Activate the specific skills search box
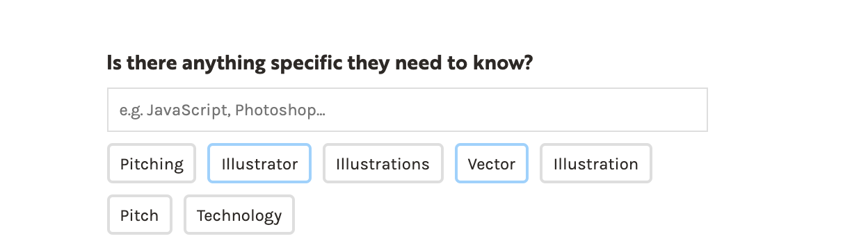Screen dimensions: 868x250 [x=407, y=110]
